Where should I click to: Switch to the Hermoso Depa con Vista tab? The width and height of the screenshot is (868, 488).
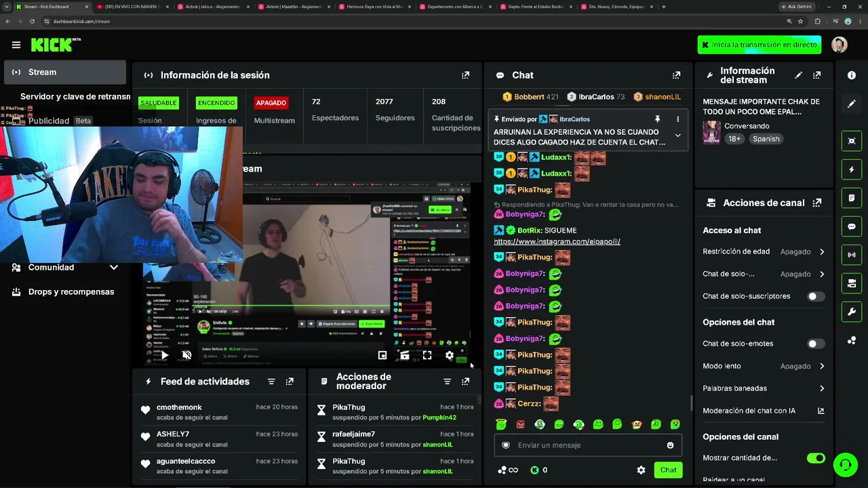[373, 7]
